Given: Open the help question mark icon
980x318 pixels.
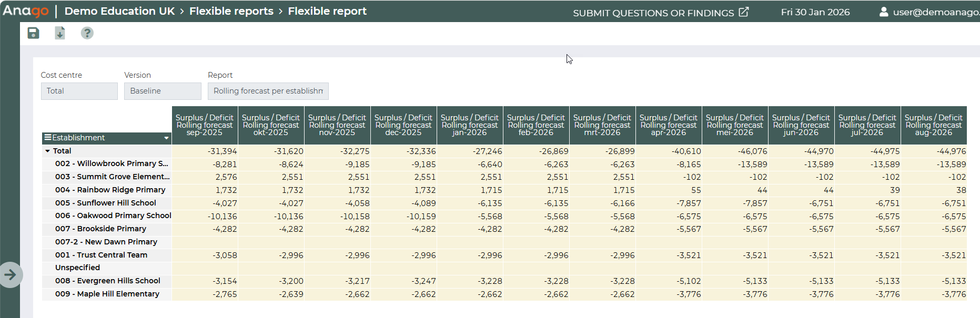Looking at the screenshot, I should coord(87,33).
